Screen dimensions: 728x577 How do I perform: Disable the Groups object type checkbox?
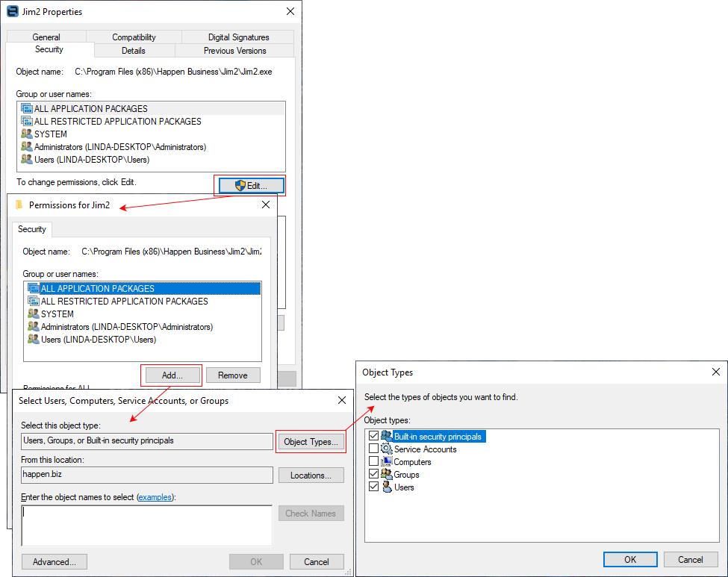click(x=373, y=474)
